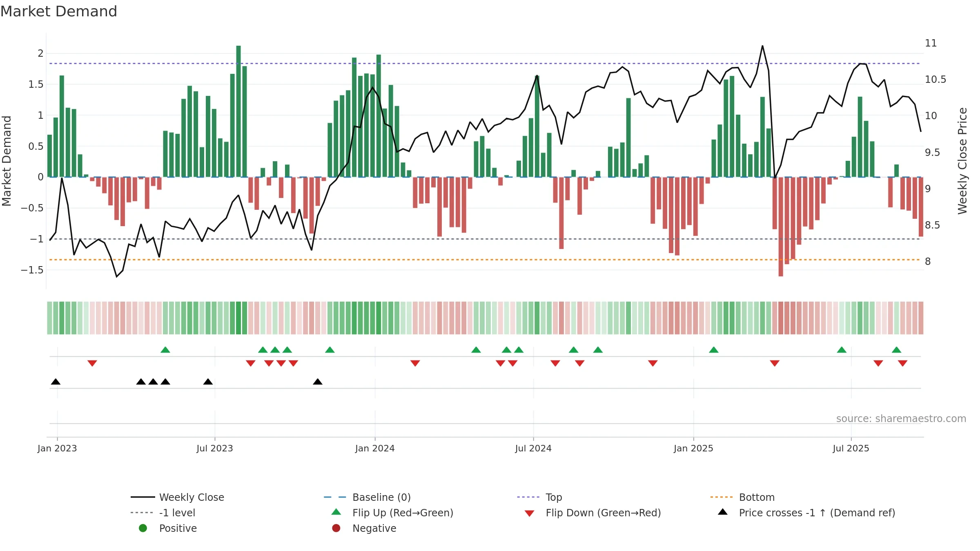Click the '−1.5' tick on the Market Demand axis
The image size is (980, 551).
pyautogui.click(x=32, y=270)
